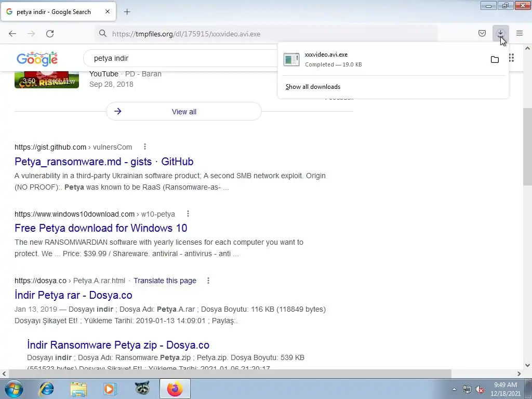Click 'YouTube · PD - Baran' video source text
This screenshot has height=399, width=532.
click(125, 74)
